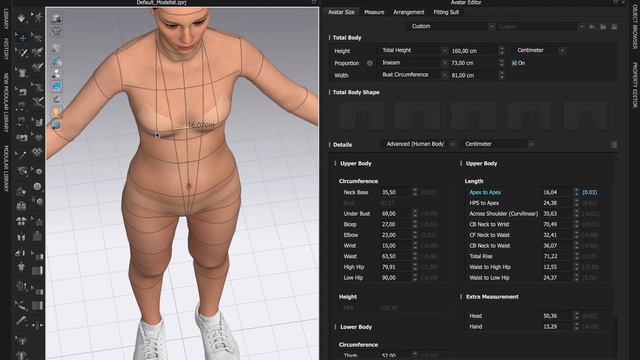
Task: Click the diamond-shaped tool at top of left toolbar
Action: 21,18
